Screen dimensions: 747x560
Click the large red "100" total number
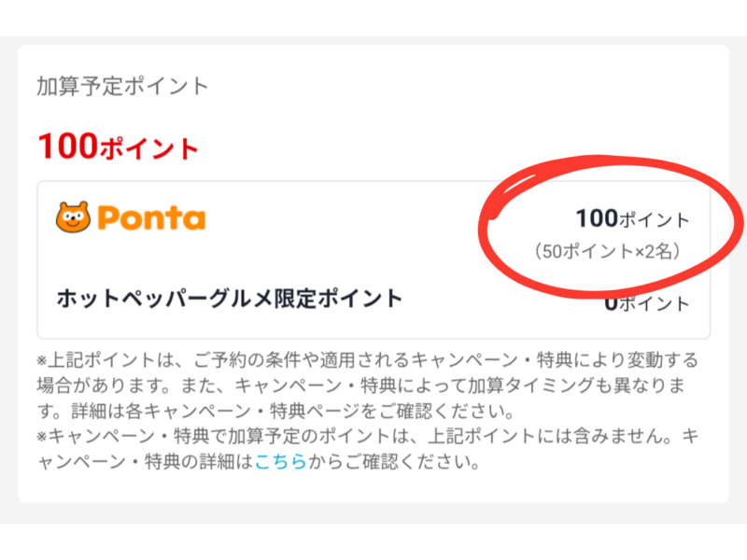(x=66, y=145)
